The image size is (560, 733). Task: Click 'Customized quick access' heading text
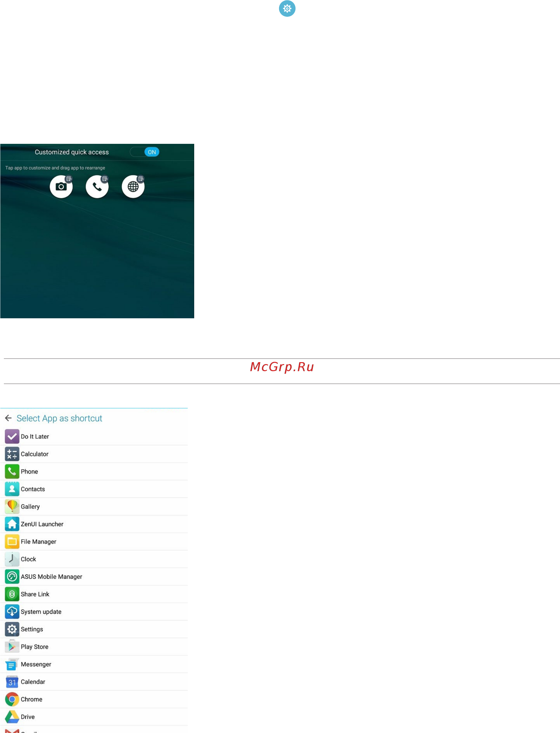tap(72, 152)
